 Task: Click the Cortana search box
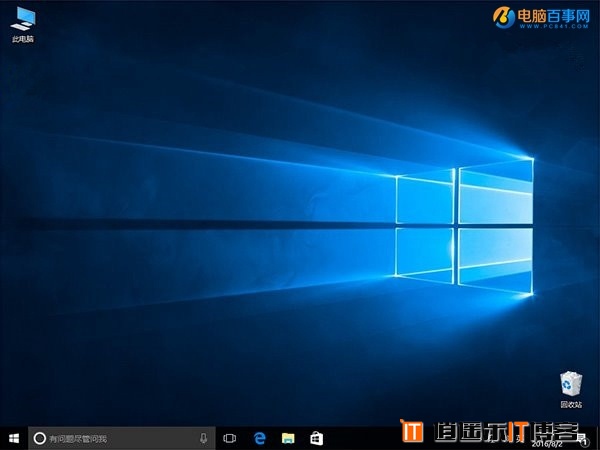(122, 438)
